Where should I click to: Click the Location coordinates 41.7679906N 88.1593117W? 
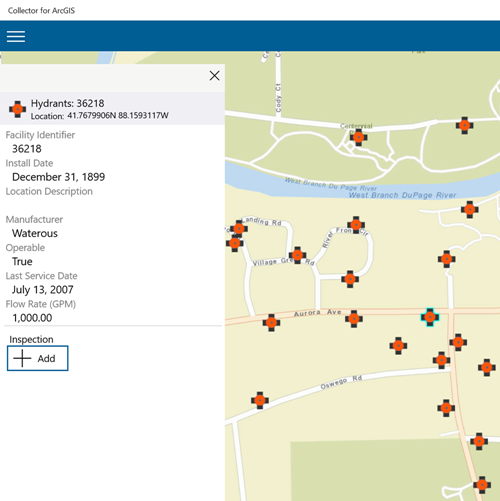pyautogui.click(x=118, y=116)
